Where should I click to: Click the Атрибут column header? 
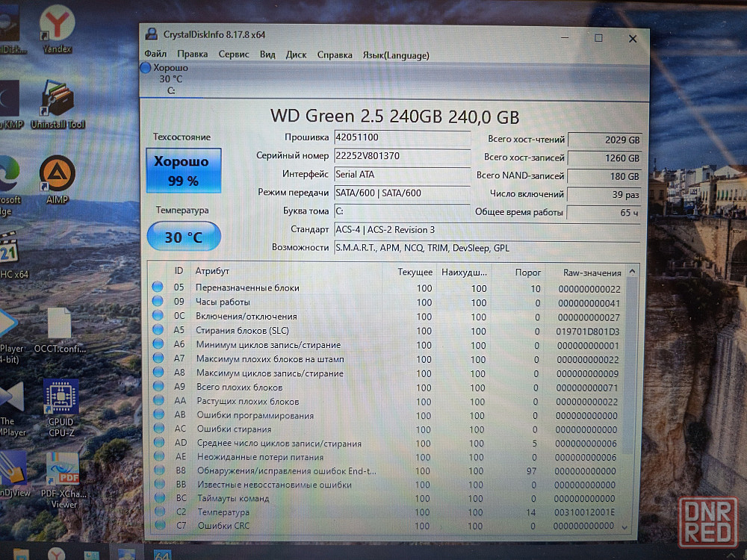pos(212,271)
